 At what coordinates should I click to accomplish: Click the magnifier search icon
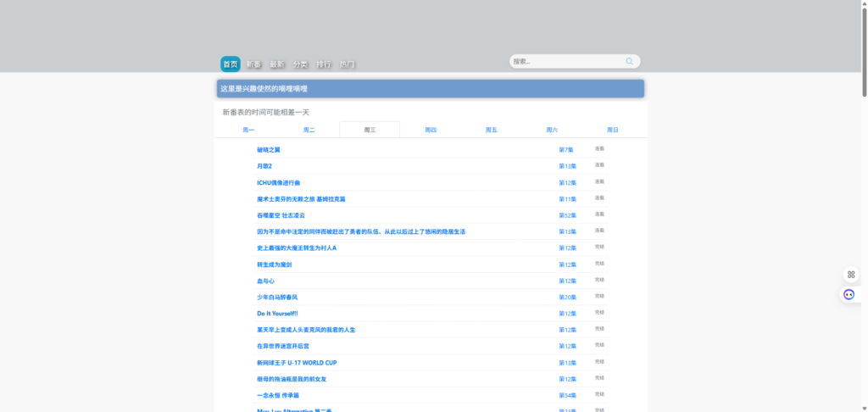click(629, 62)
